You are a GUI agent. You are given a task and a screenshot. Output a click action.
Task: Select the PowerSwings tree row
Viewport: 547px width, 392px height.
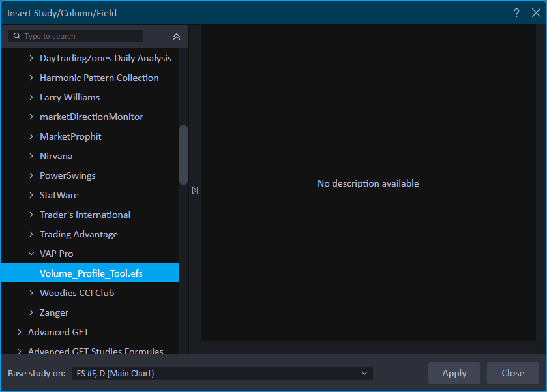pyautogui.click(x=90, y=175)
